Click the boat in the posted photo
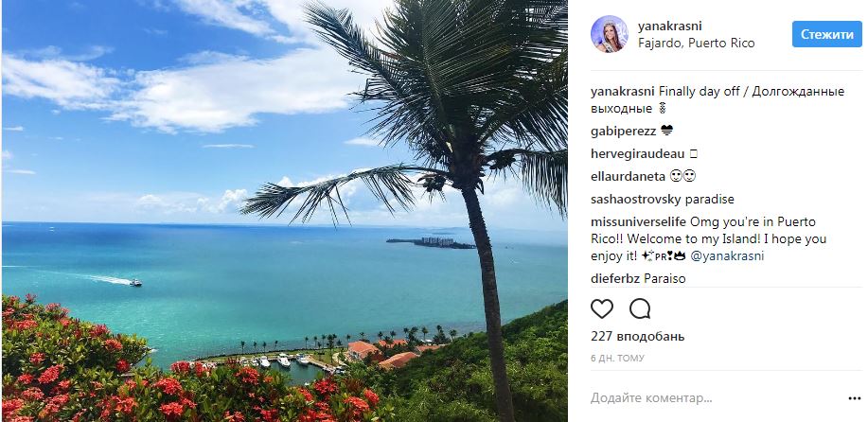This screenshot has width=868, height=422. click(135, 283)
